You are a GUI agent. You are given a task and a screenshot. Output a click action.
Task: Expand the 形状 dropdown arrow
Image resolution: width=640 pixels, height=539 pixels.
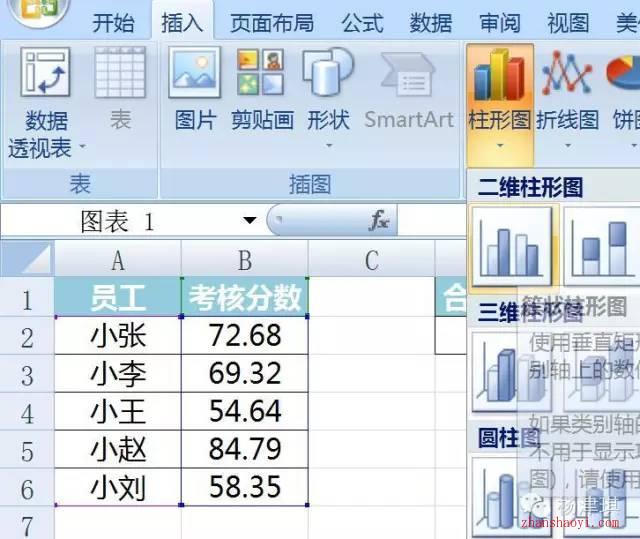tap(329, 146)
